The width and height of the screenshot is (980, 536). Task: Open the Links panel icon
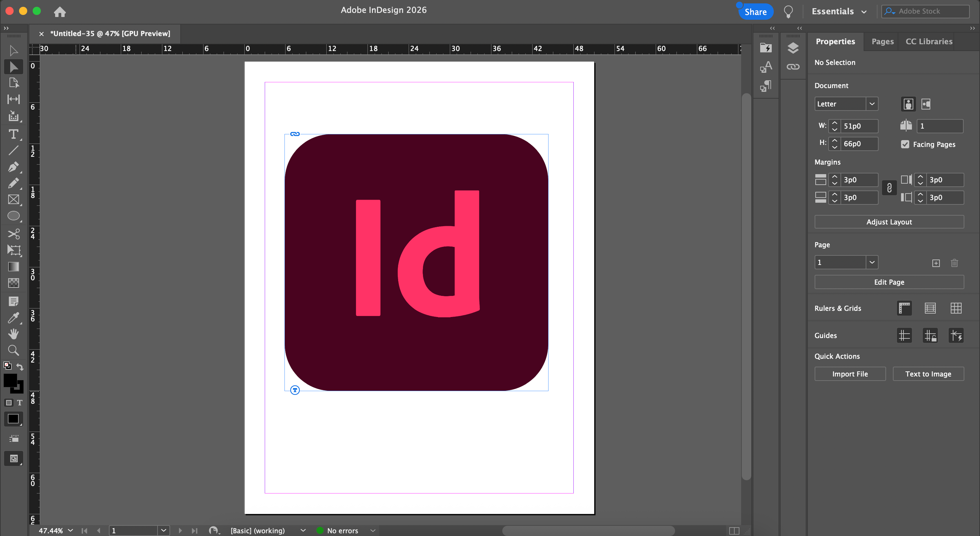coord(793,67)
